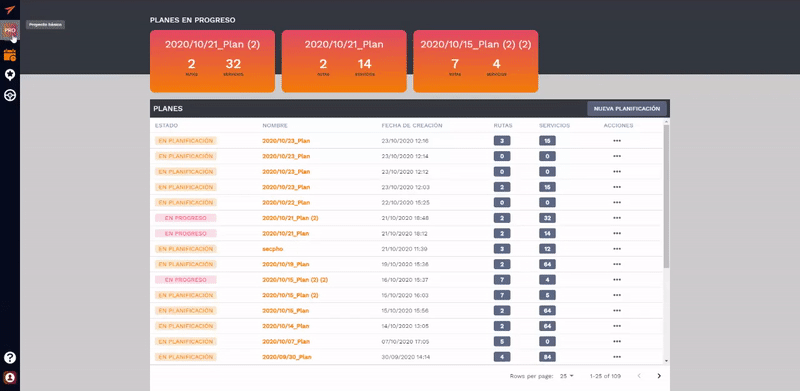Open the star location pin sidebar icon
800x391 pixels.
tap(10, 75)
